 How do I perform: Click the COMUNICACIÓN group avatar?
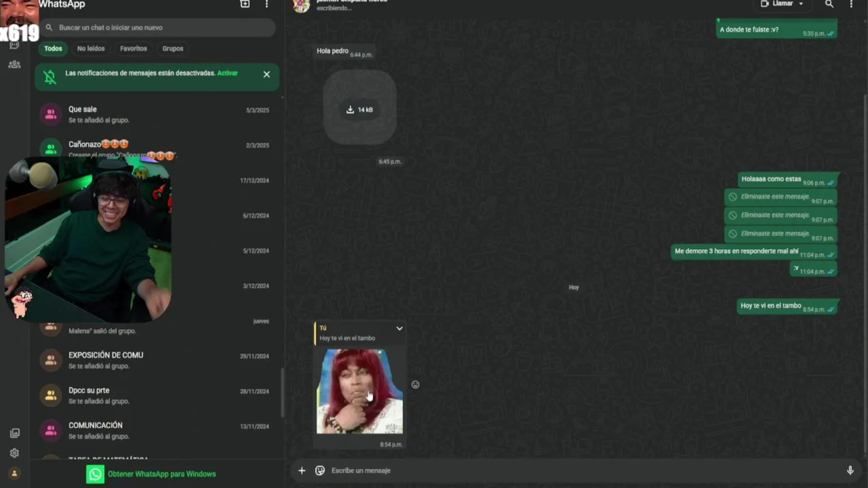[x=51, y=430]
